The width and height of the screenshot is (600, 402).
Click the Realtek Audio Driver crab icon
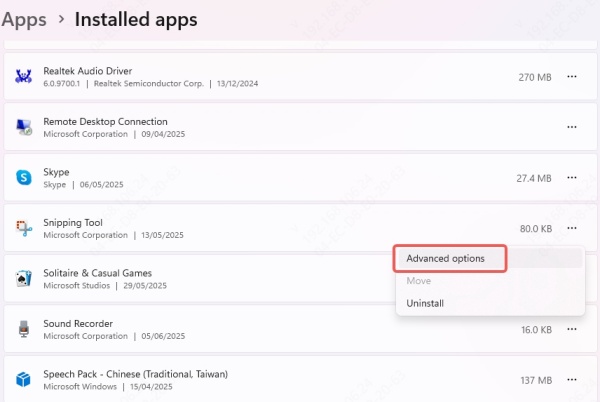pyautogui.click(x=23, y=76)
